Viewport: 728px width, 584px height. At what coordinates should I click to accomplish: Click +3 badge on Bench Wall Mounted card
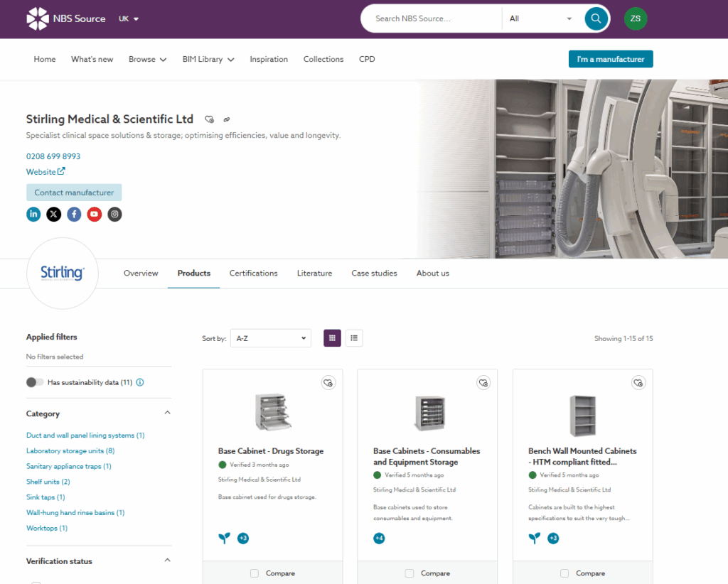tap(553, 538)
